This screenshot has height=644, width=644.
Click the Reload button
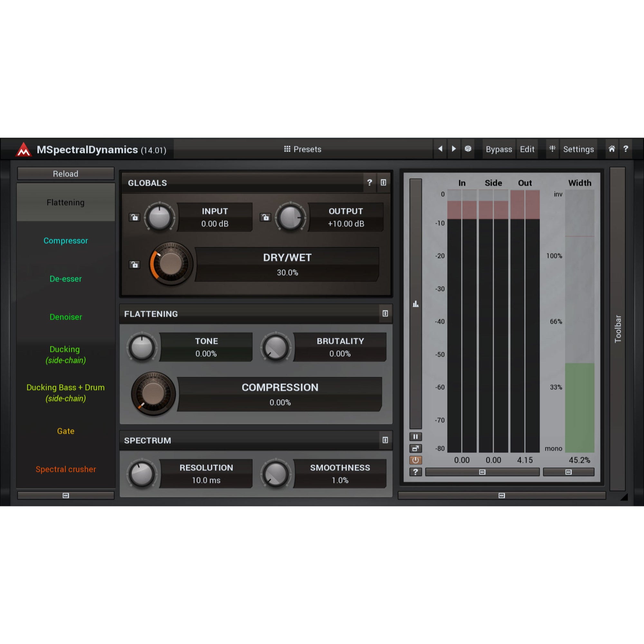[66, 174]
